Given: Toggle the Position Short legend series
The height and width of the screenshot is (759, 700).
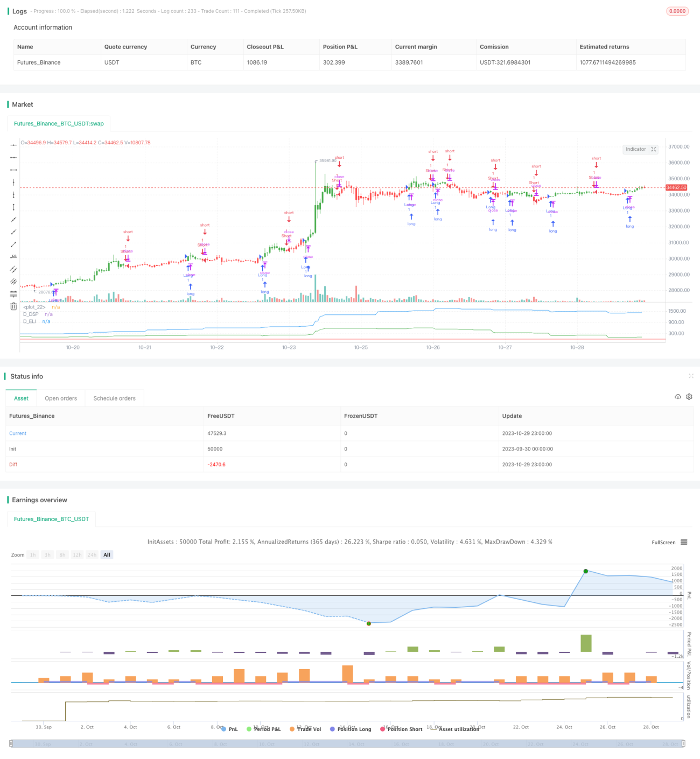Looking at the screenshot, I should point(401,729).
